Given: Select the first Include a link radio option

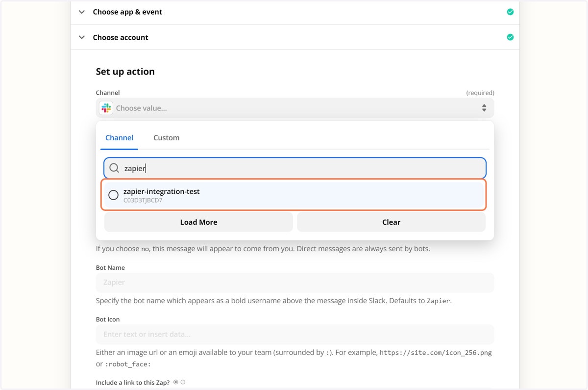Looking at the screenshot, I should click(x=175, y=382).
